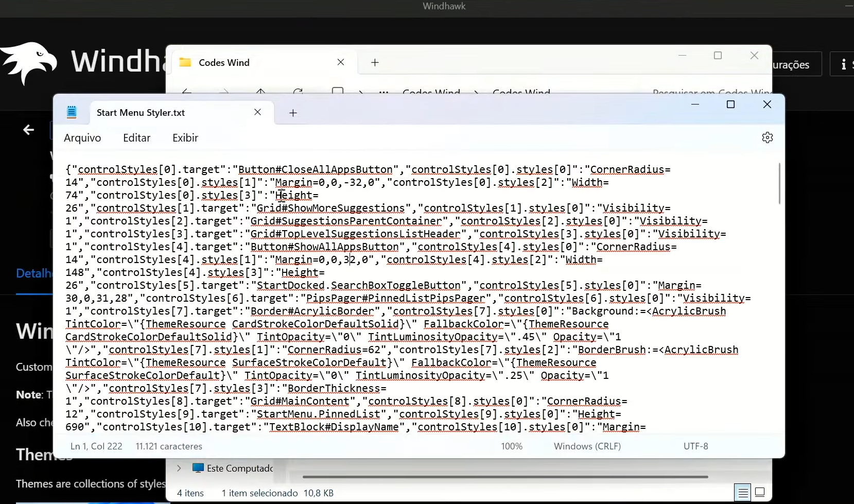Screen dimensions: 854x504
Task: Click the 100% zoom indicator
Action: pos(511,446)
